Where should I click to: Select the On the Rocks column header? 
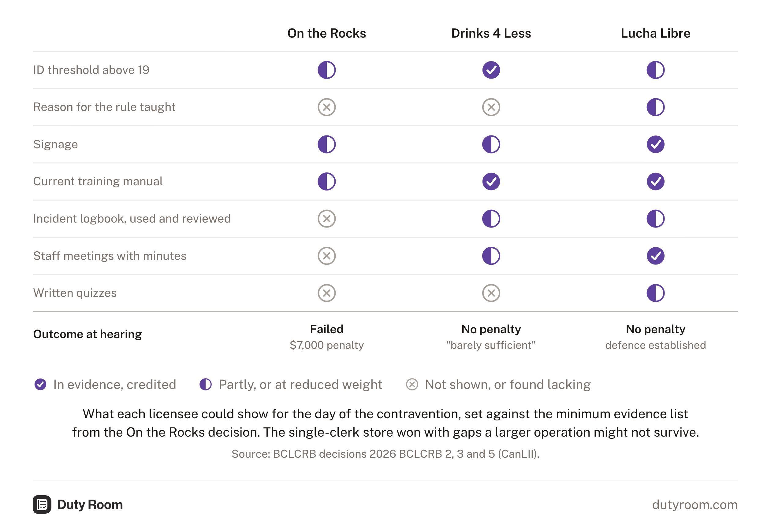(326, 33)
